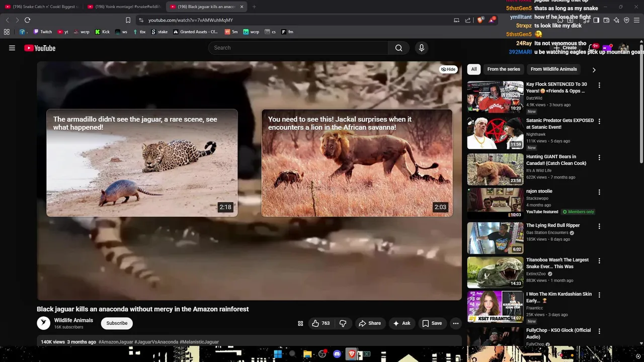Open the browser new tab plus button
Viewport: 644px width, 362px height.
[254, 7]
